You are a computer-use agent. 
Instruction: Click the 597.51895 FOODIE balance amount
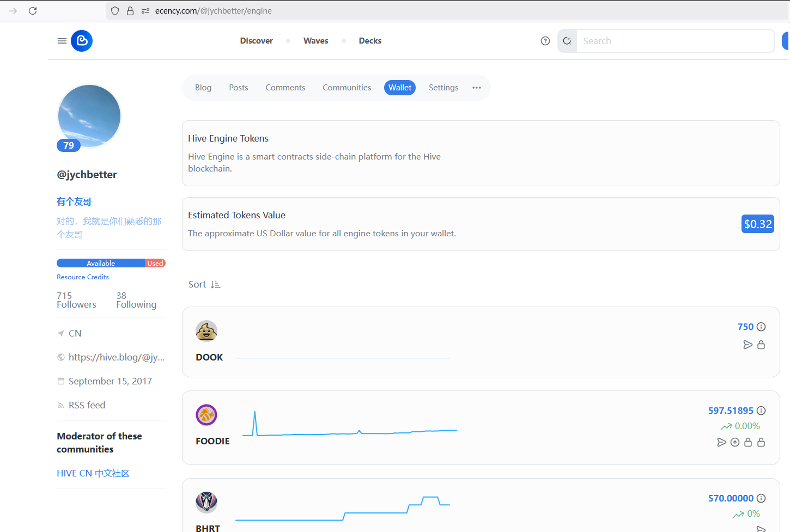731,411
